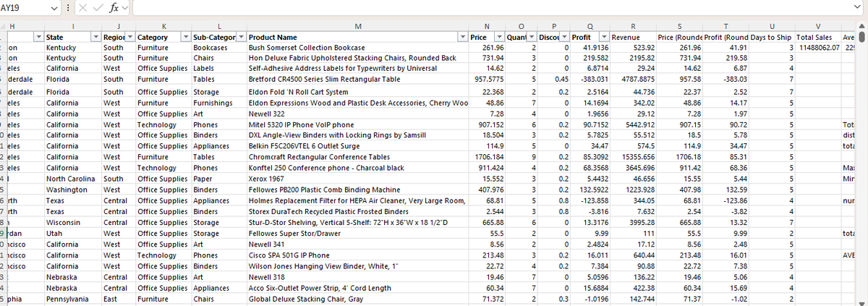Screen dimensions: 868x306
Task: Open the Product Name filter dropdown
Action: (463, 37)
